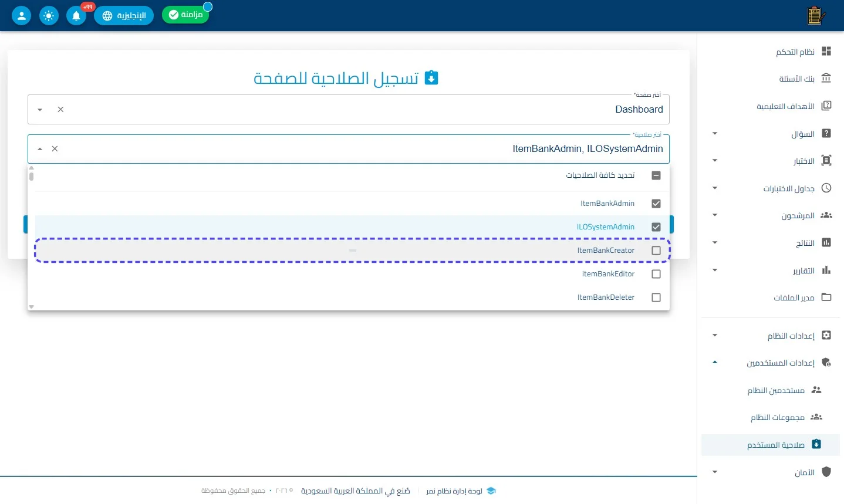This screenshot has width=844, height=504.
Task: Click the الأهداف التعليمية sidebar icon
Action: click(x=826, y=106)
